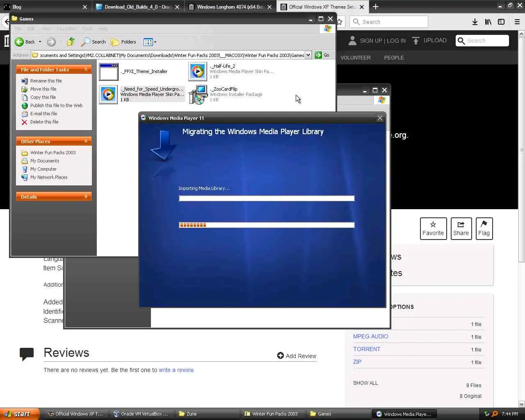
Task: Click SHOW ALL download files
Action: tap(365, 383)
